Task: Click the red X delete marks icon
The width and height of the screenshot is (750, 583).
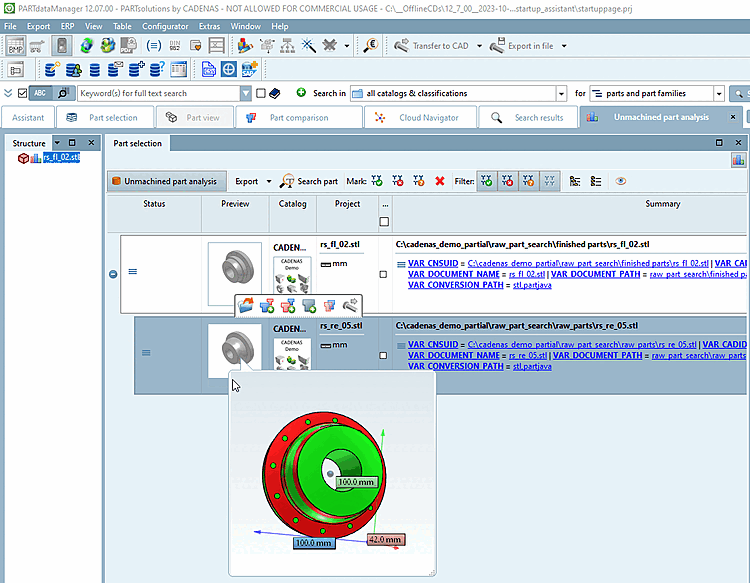Action: (x=439, y=181)
